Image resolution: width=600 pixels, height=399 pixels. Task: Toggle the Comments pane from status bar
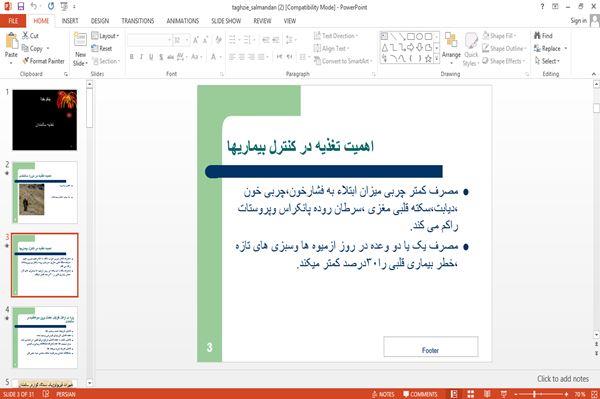(420, 394)
